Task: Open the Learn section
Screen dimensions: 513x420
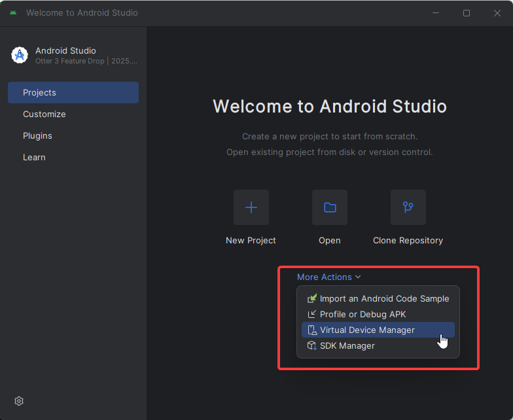Action: point(73,157)
